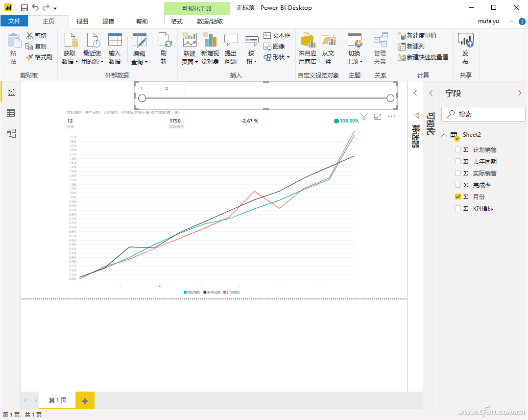This screenshot has height=420, width=528.
Task: Open the model relationships view icon
Action: coord(11,133)
